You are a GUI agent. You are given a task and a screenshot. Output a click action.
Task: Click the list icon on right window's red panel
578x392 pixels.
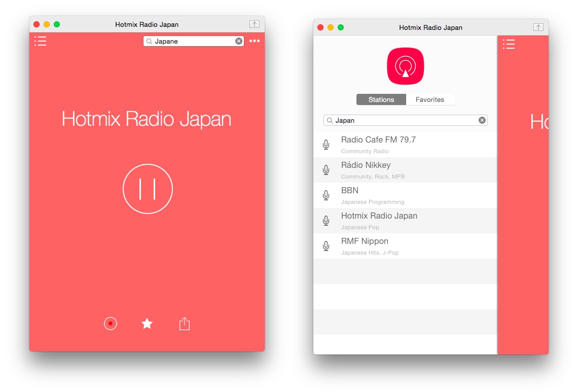pos(509,44)
